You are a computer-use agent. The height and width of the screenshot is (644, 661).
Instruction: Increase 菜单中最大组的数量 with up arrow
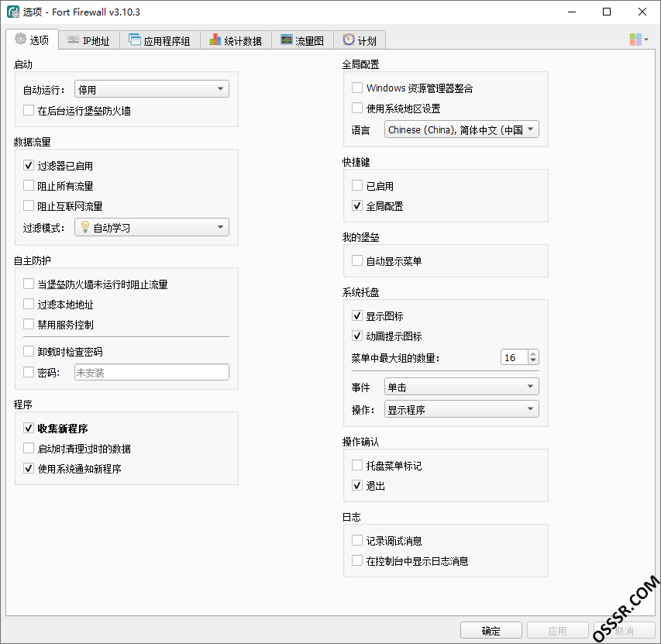(x=533, y=353)
